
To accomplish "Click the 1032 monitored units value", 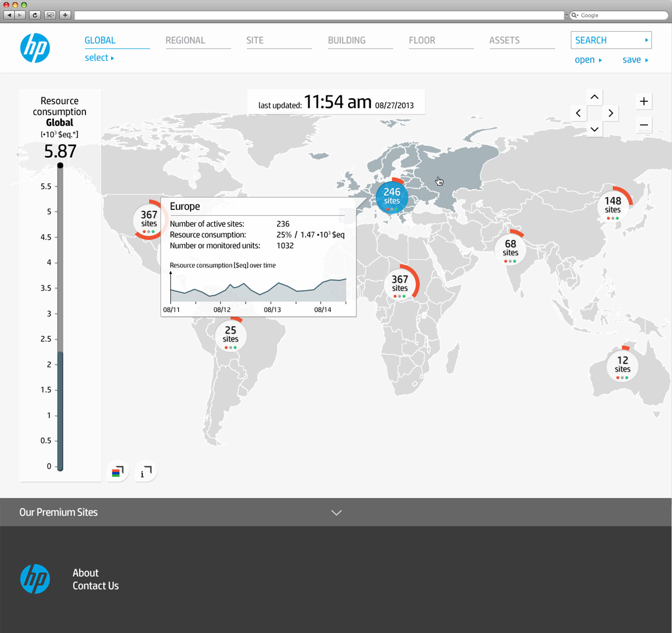I will click(x=285, y=246).
